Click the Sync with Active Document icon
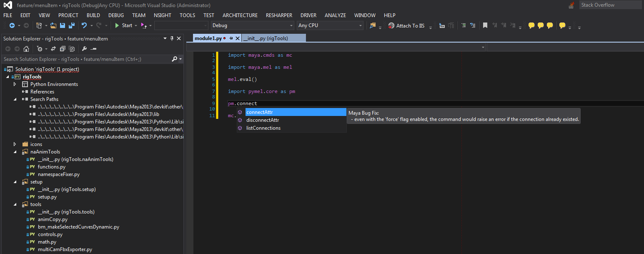This screenshot has width=644, height=254. coord(53,49)
